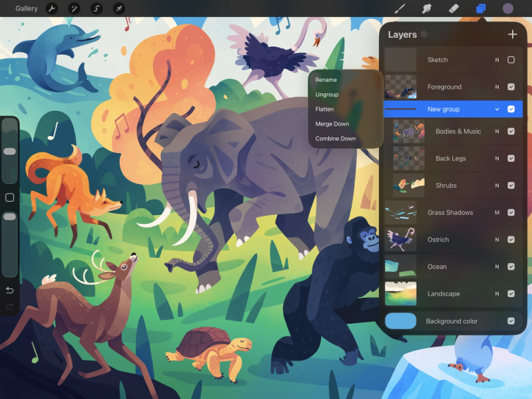Select the Back Legs thumbnail
The image size is (532, 399).
(x=409, y=158)
